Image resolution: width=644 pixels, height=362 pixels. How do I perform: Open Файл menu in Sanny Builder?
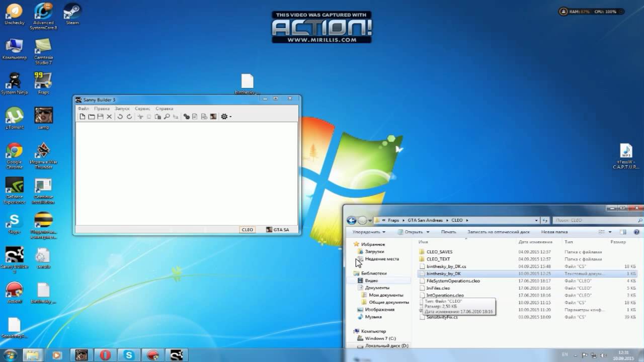pos(84,109)
